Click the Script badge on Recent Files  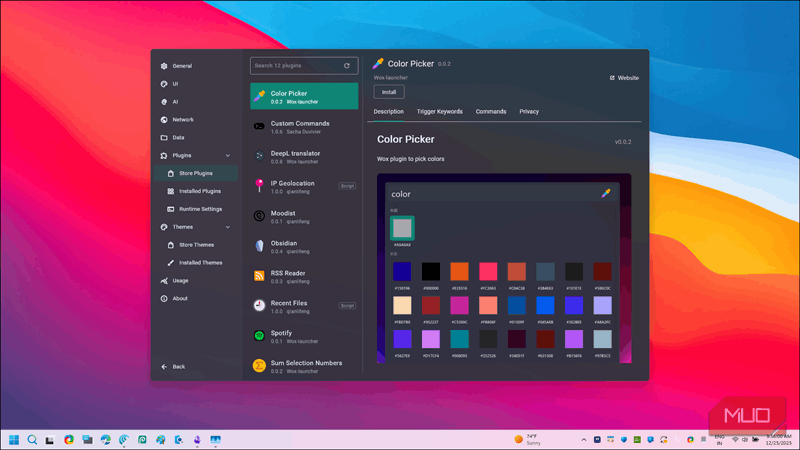tap(347, 306)
